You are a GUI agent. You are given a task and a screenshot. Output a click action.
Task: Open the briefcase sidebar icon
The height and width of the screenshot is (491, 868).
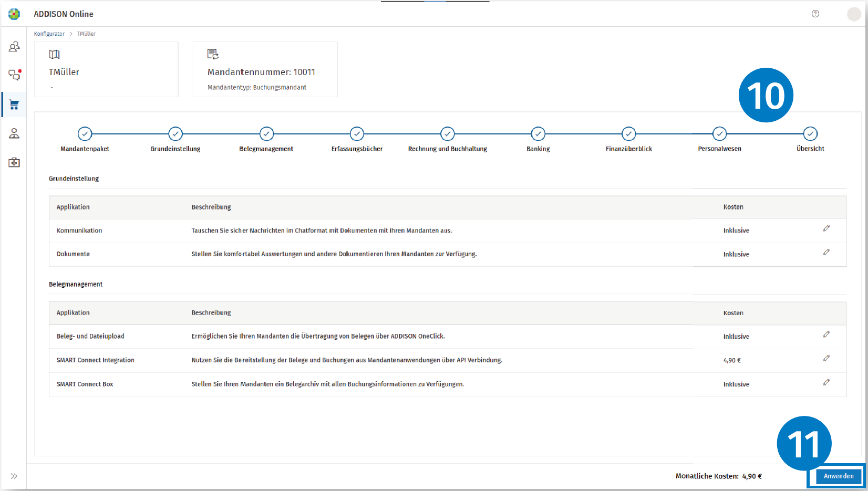(14, 162)
